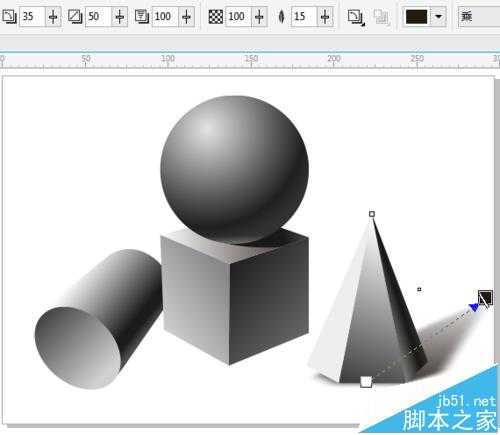Expand the shadow color dropdown arrow
Screen dimensions: 500x435
pyautogui.click(x=439, y=16)
